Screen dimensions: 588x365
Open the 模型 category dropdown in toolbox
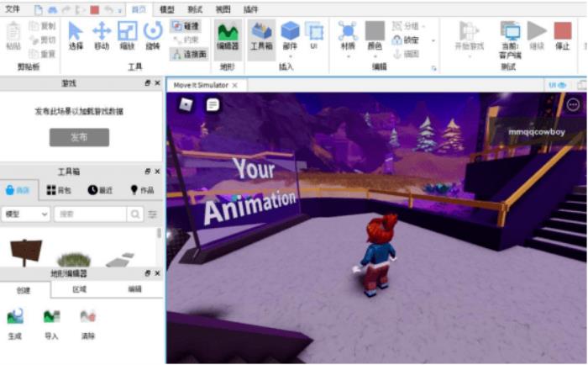(25, 214)
